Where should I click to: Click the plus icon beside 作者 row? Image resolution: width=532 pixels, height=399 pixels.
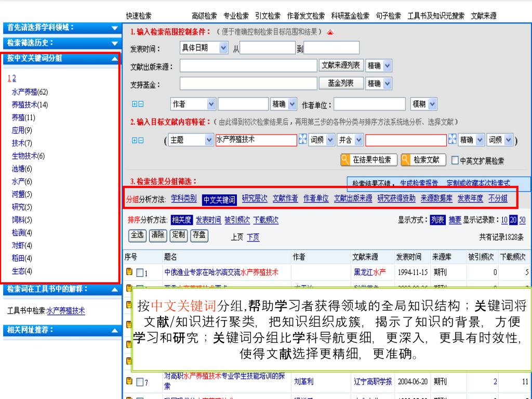135,104
